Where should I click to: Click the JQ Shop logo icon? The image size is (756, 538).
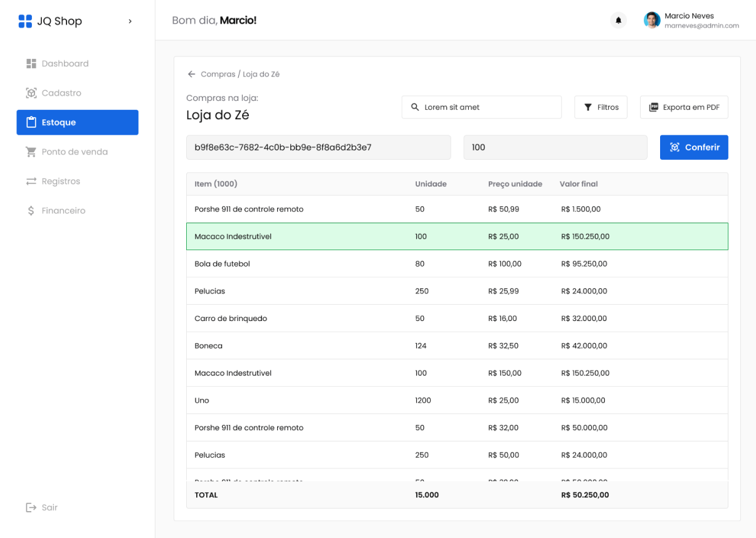click(x=25, y=21)
